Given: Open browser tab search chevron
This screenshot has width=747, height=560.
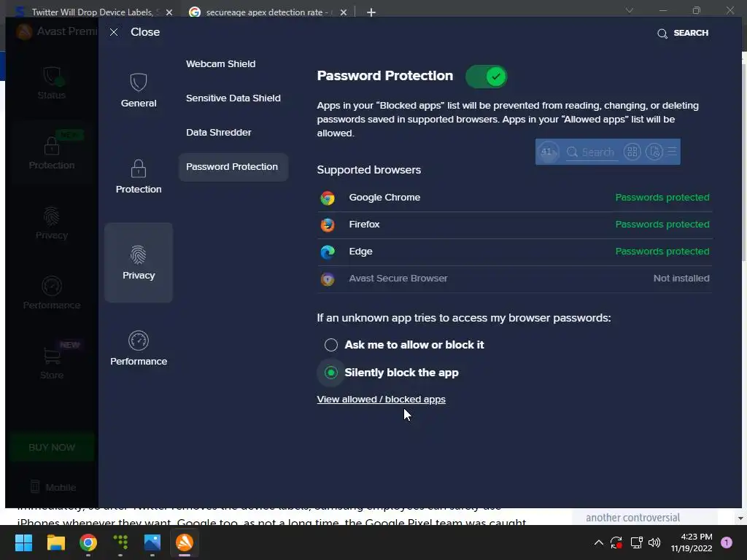Looking at the screenshot, I should (x=630, y=10).
